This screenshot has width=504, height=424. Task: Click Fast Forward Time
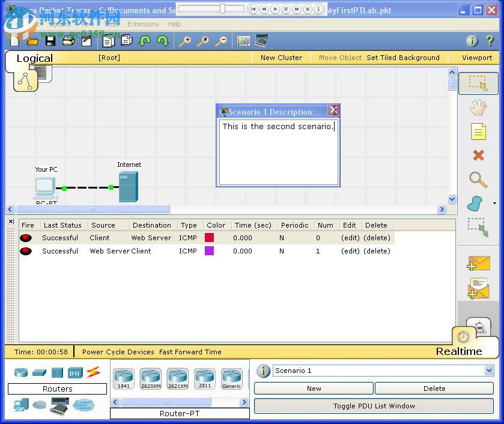pos(190,352)
